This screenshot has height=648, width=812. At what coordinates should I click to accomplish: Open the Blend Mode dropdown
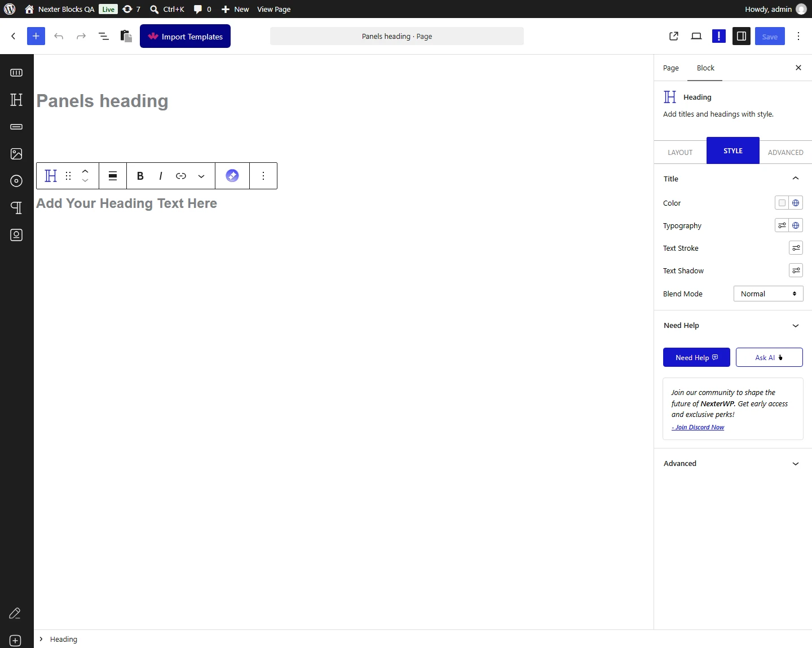pyautogui.click(x=769, y=294)
